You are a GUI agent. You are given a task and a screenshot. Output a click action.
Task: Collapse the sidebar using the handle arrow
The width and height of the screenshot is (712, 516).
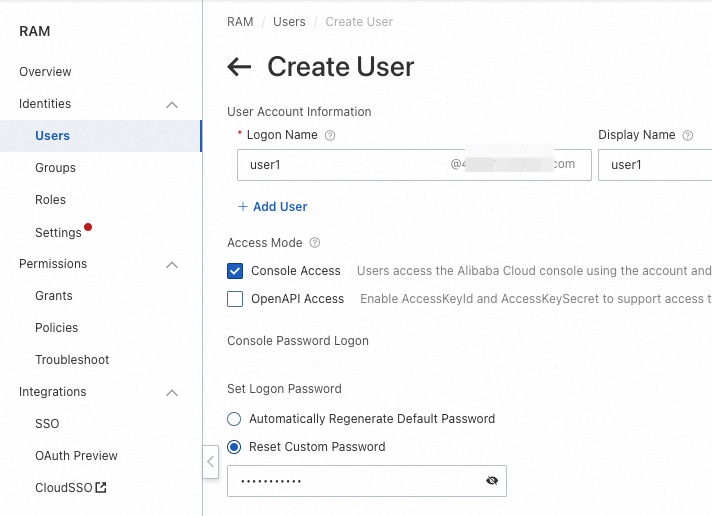210,462
